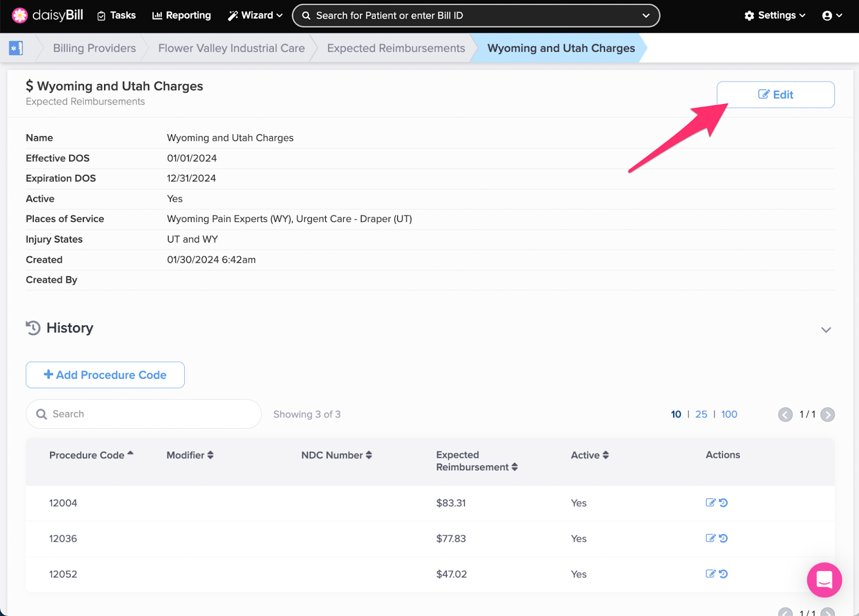Screen dimensions: 859x616
Task: View history for procedure code 12052
Action: [723, 574]
